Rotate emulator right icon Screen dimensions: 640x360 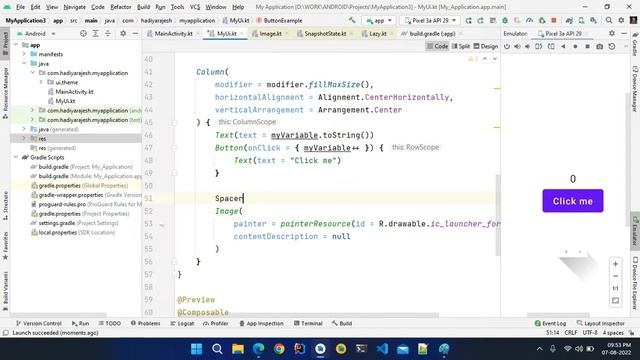[551, 47]
